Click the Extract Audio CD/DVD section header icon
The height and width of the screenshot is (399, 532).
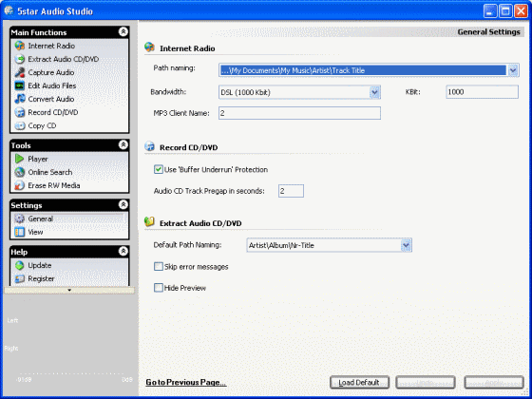(x=150, y=222)
